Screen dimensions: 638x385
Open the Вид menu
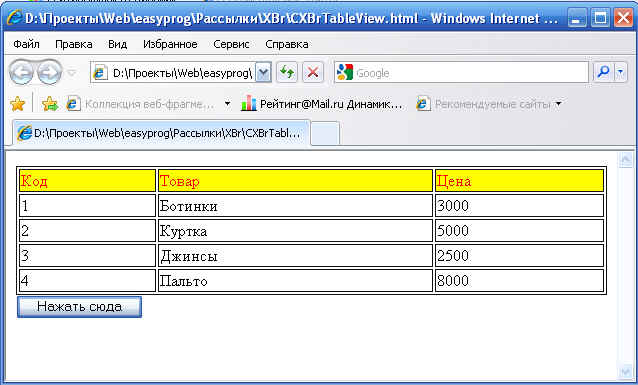118,44
